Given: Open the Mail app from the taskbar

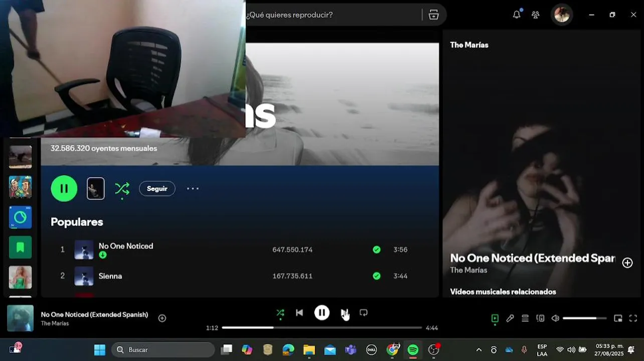Looking at the screenshot, I should [x=330, y=349].
